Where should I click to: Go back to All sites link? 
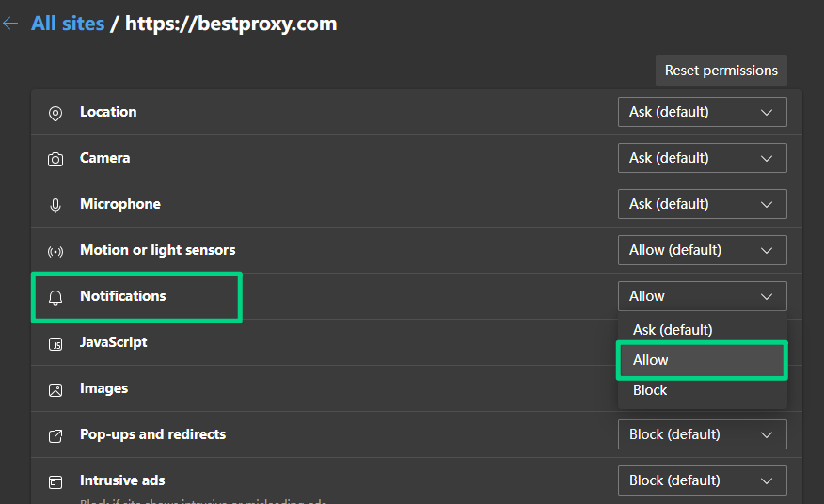(x=68, y=24)
